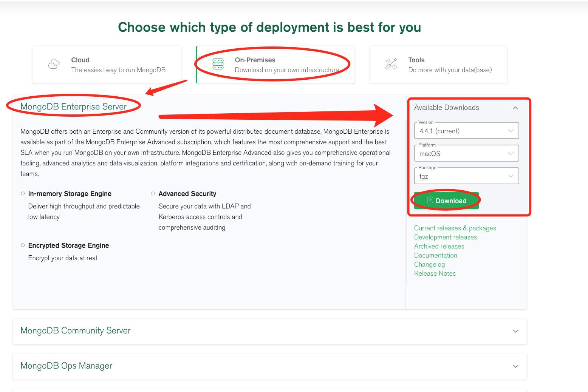This screenshot has height=392, width=588.
Task: Click the green Download button
Action: coord(447,201)
